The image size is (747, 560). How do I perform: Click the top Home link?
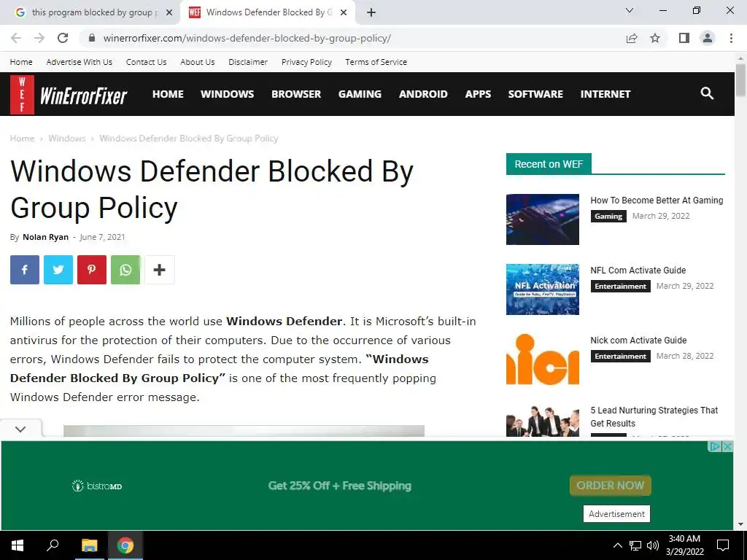click(21, 62)
